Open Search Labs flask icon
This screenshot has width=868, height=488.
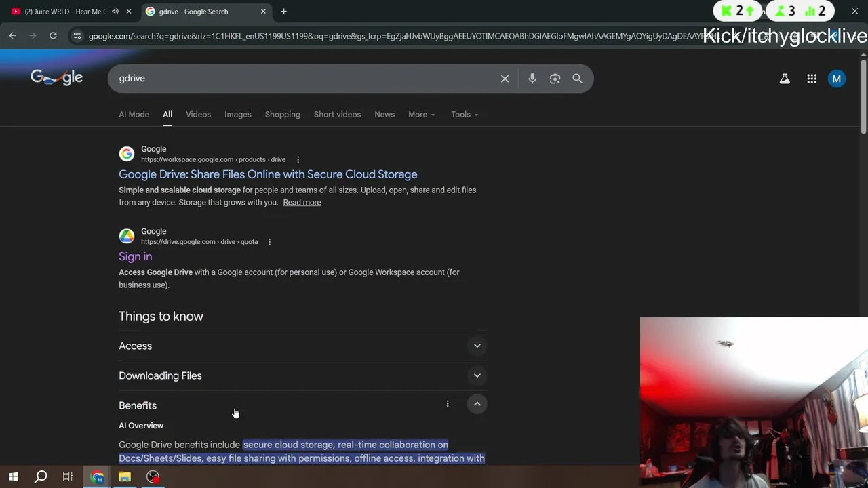tap(785, 79)
